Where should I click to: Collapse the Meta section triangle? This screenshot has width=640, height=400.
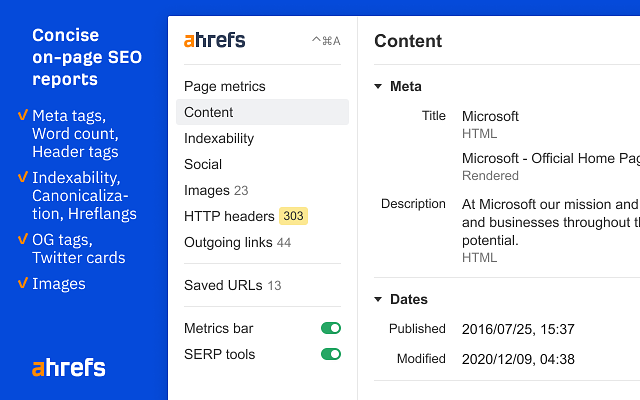coord(378,87)
